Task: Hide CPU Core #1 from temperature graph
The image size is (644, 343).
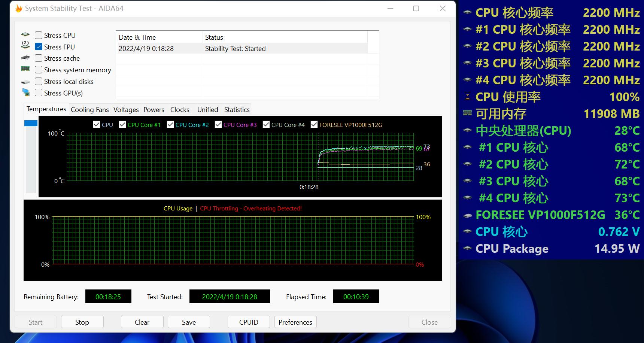Action: click(x=122, y=125)
